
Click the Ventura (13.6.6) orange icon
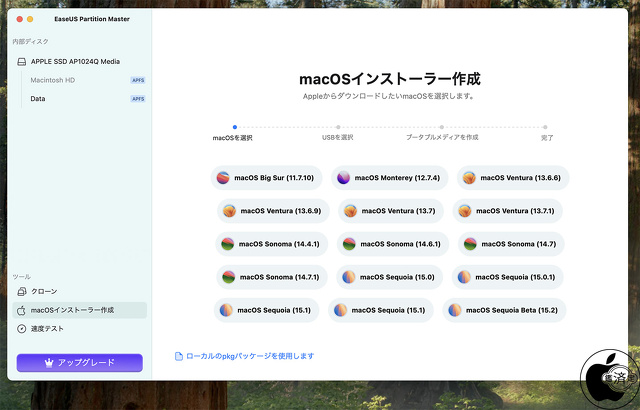(469, 178)
